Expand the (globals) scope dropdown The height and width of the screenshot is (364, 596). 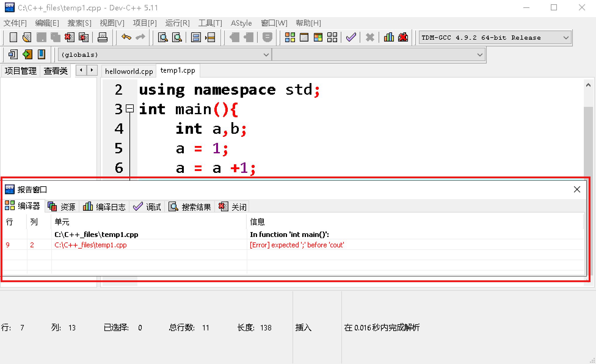pos(266,55)
